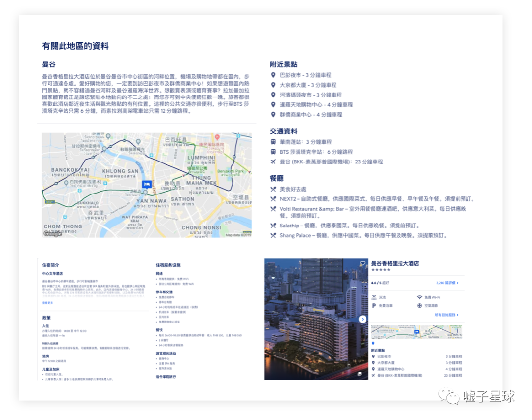This screenshot has width=532, height=420.
Task: Click the 餐廳 heading
Action: click(276, 178)
